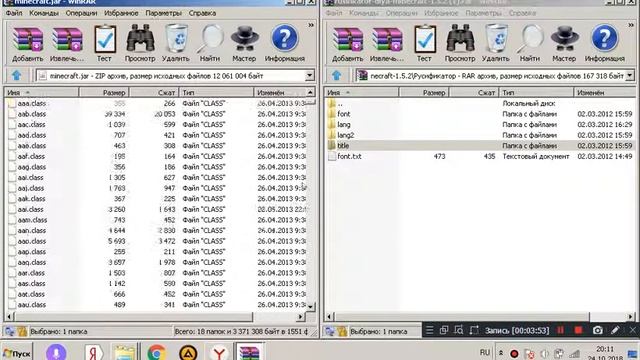Click recorder region-select icon
This screenshot has height=360, width=640.
pos(474,330)
